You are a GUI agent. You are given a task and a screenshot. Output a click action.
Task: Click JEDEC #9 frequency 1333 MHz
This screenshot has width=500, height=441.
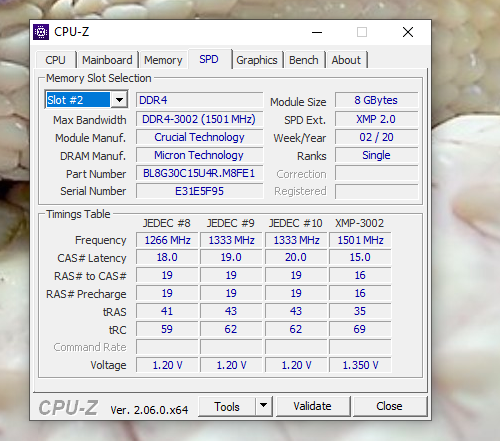(x=231, y=240)
